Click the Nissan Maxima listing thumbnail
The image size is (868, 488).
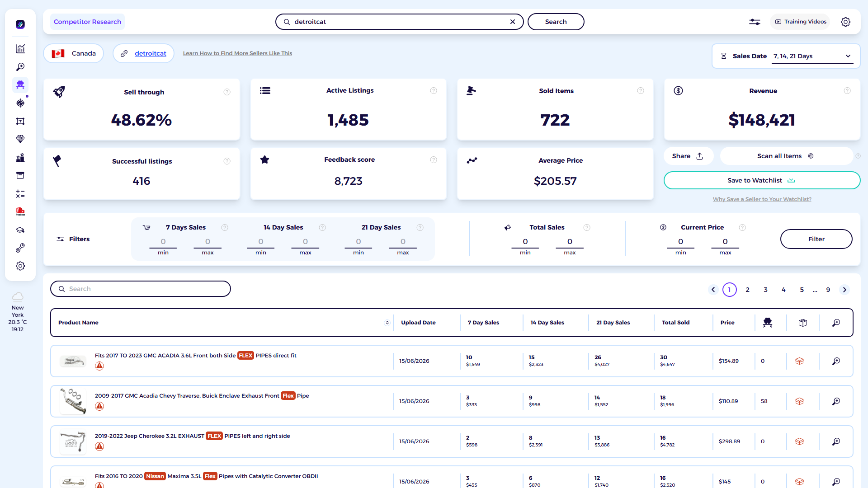click(73, 482)
